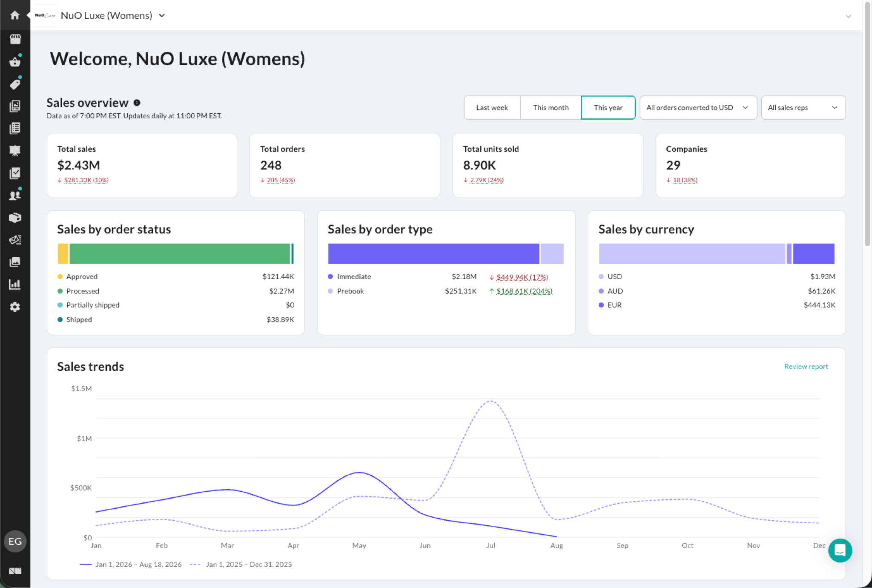Click the $449.94K (17%) Immediate change
The width and height of the screenshot is (872, 588).
coord(522,277)
